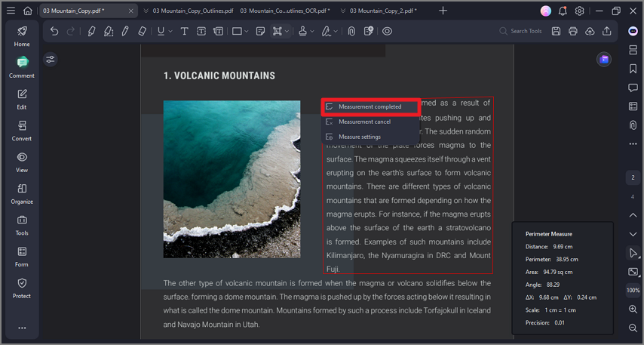Open the hamburger main menu
The width and height of the screenshot is (644, 345).
[11, 11]
